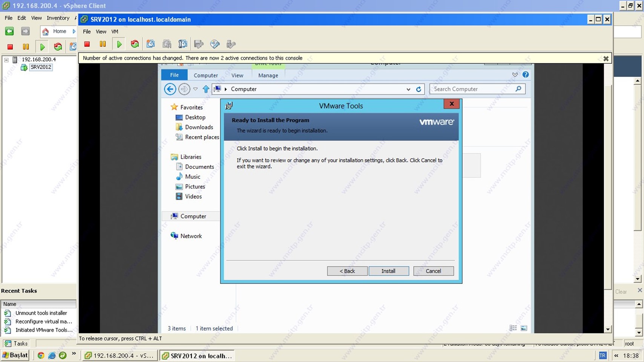Click the pause icon in vSphere main toolbar

(x=26, y=47)
